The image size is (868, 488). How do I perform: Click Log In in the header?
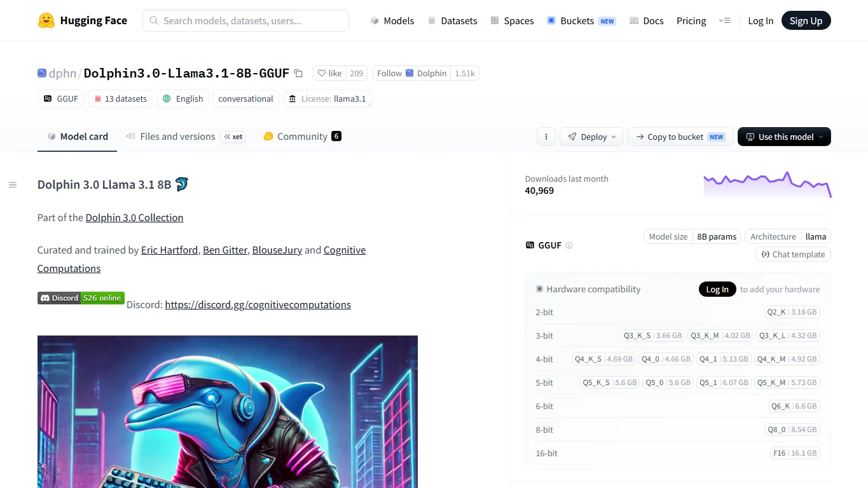761,20
